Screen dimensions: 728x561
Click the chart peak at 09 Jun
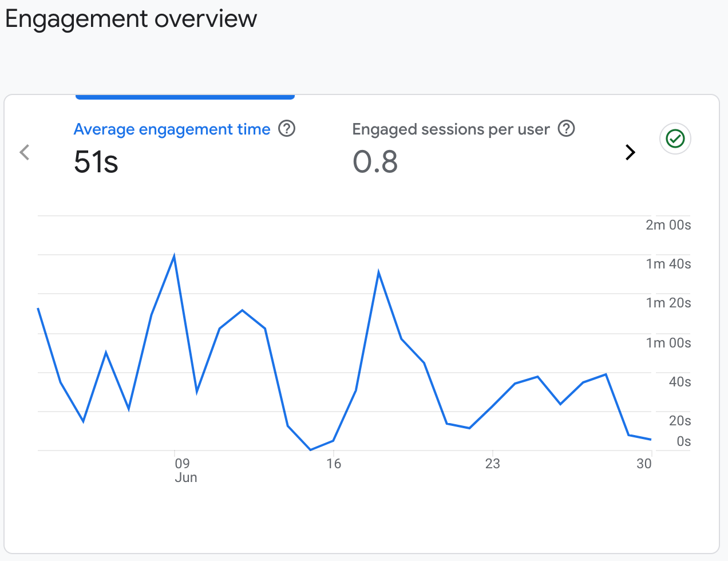click(174, 256)
